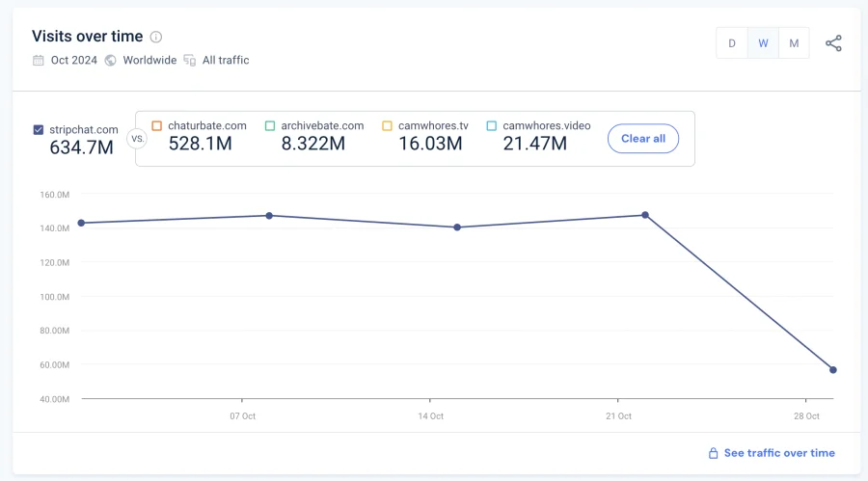
Task: Click the calendar icon next to Oct 2024
Action: [x=39, y=60]
